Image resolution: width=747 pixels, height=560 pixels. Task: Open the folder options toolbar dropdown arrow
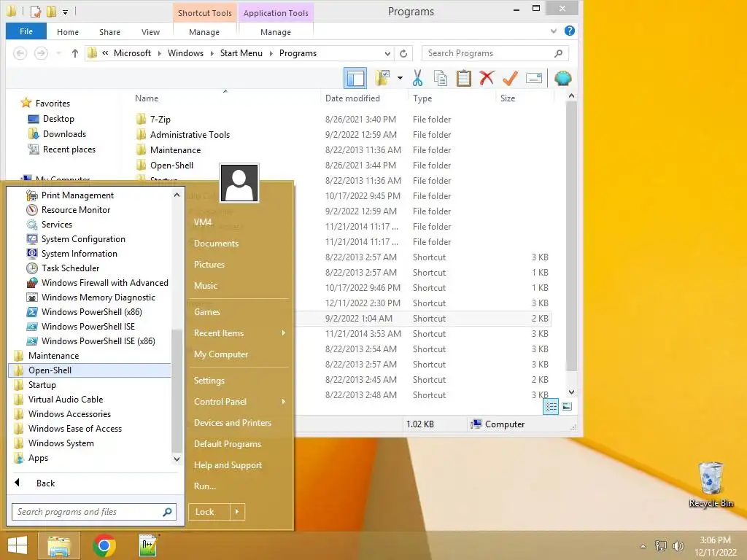(x=400, y=78)
